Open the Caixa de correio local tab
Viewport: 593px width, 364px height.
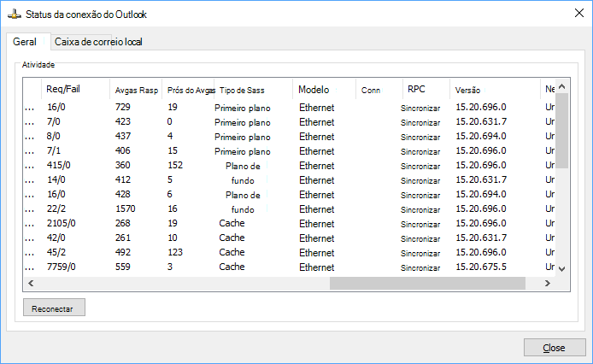[98, 42]
